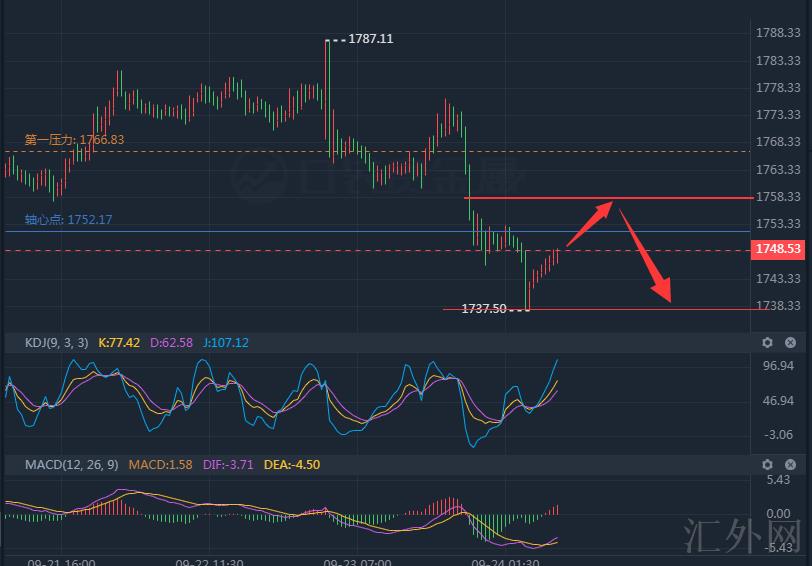Click the 第一压力: 1766.83 resistance label
The image size is (812, 566).
pos(75,139)
